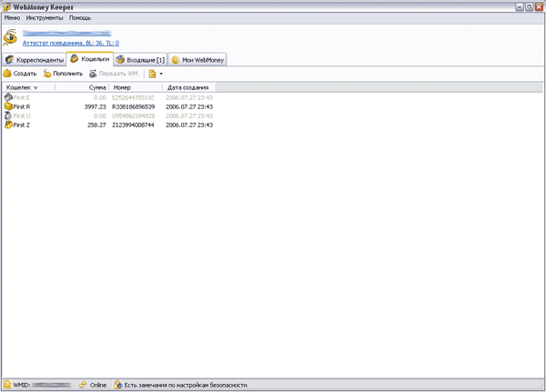546x392 pixels.
Task: Click the First R wallet icon
Action: [8, 106]
